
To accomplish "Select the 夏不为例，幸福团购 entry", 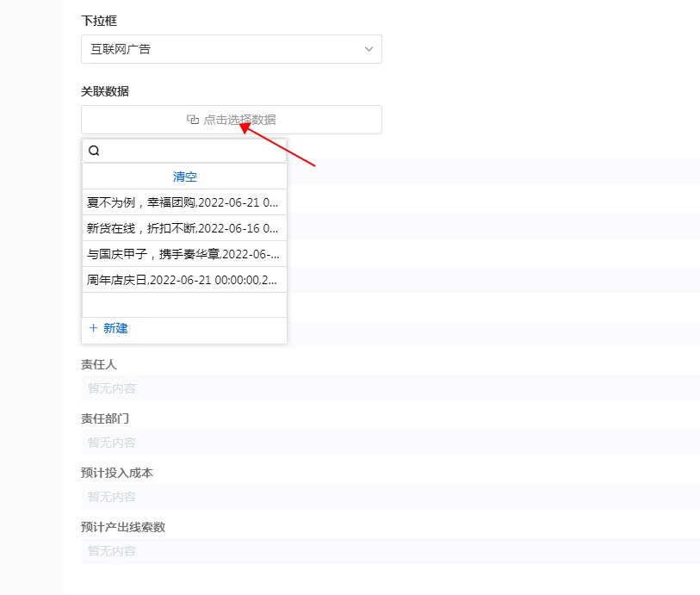I will (183, 202).
